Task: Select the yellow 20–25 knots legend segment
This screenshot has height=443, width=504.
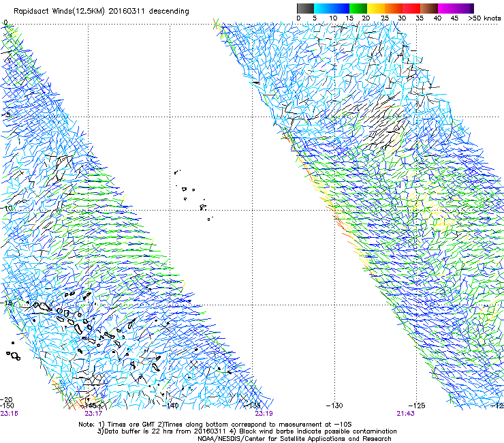Action: point(375,8)
